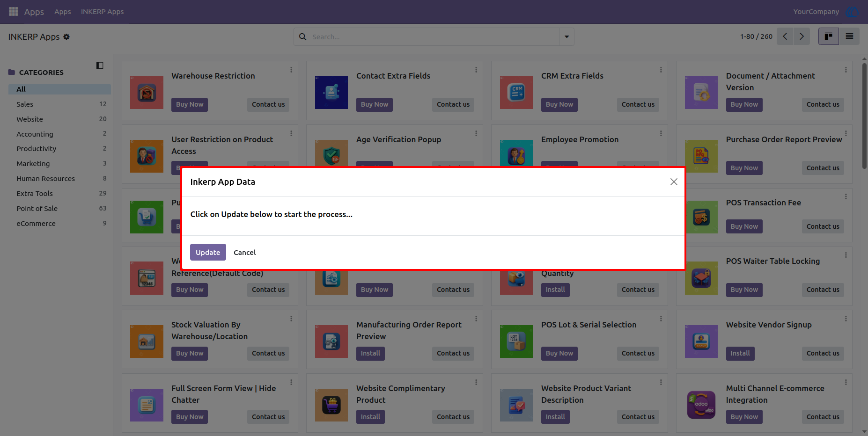Viewport: 868px width, 436px height.
Task: Select the All category
Action: [59, 89]
